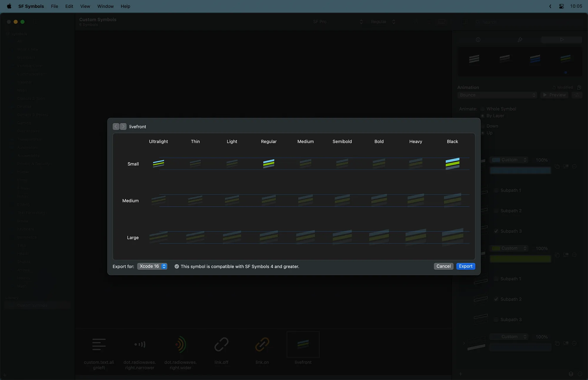The image size is (588, 380).
Task: Navigate back using left arrow button
Action: tap(116, 126)
